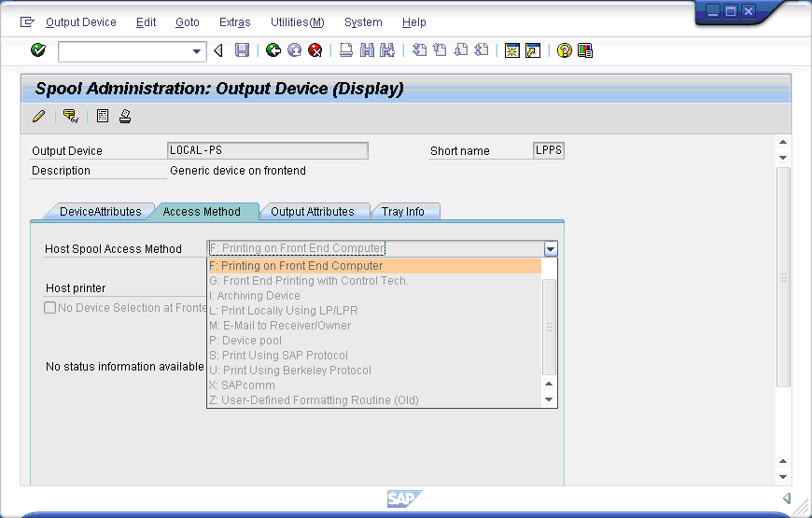The height and width of the screenshot is (518, 812).
Task: Click the red Cancel icon
Action: pos(315,50)
